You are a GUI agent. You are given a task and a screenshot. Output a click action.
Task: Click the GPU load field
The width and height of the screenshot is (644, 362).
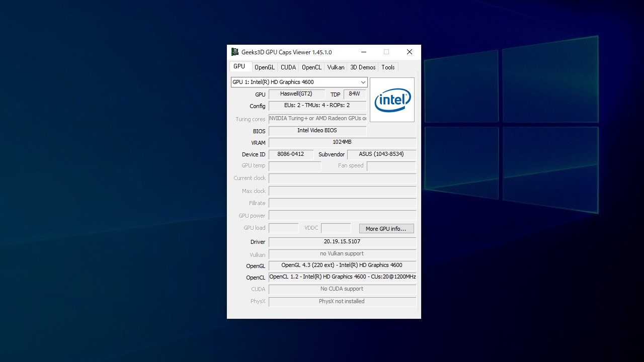(x=283, y=228)
